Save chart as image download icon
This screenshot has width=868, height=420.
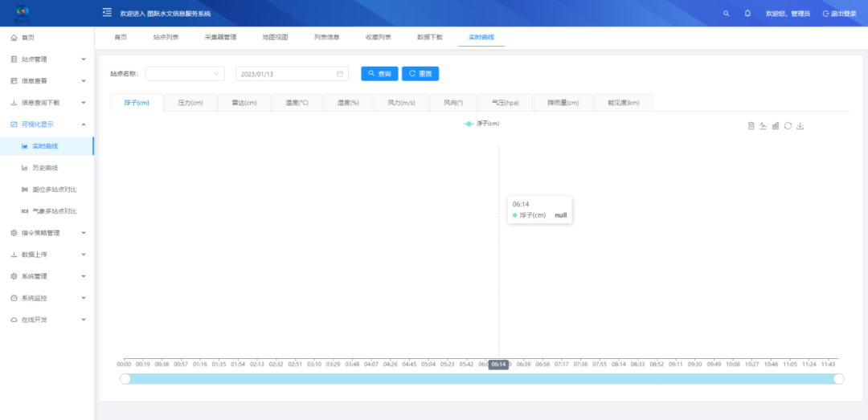click(x=800, y=126)
